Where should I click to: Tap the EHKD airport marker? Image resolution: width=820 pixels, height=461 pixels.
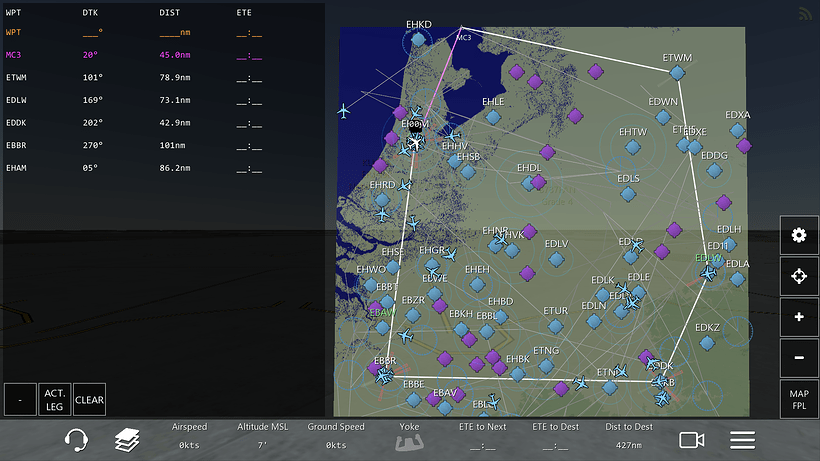pos(418,39)
